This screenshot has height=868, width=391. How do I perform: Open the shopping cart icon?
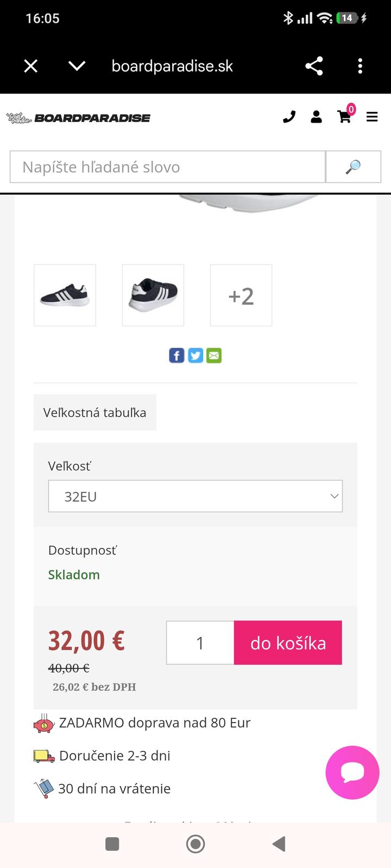point(344,117)
